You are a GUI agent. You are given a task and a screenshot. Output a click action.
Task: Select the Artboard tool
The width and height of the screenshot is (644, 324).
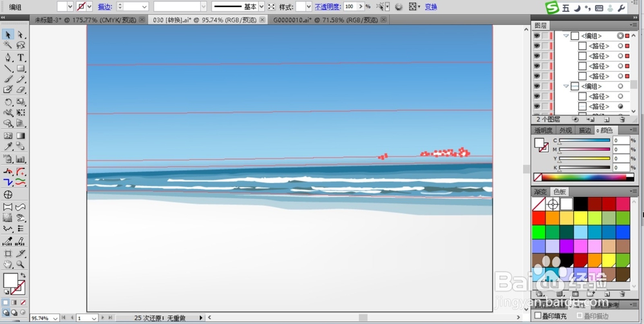pos(8,253)
